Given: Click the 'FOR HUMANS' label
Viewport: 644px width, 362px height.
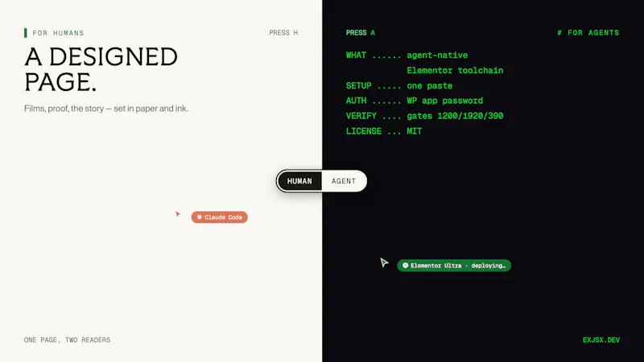Looking at the screenshot, I should point(58,33).
